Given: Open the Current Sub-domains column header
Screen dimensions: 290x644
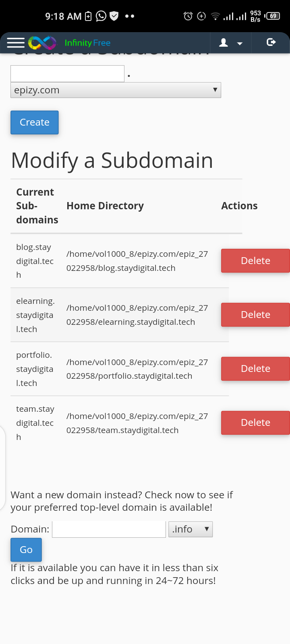Looking at the screenshot, I should coord(35,206).
